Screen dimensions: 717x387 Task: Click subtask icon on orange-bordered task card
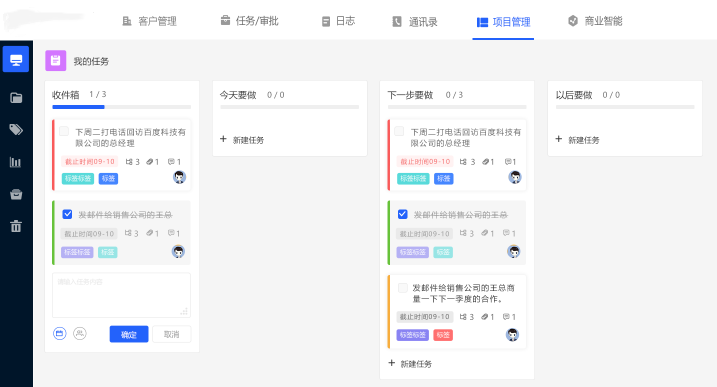[x=463, y=317]
